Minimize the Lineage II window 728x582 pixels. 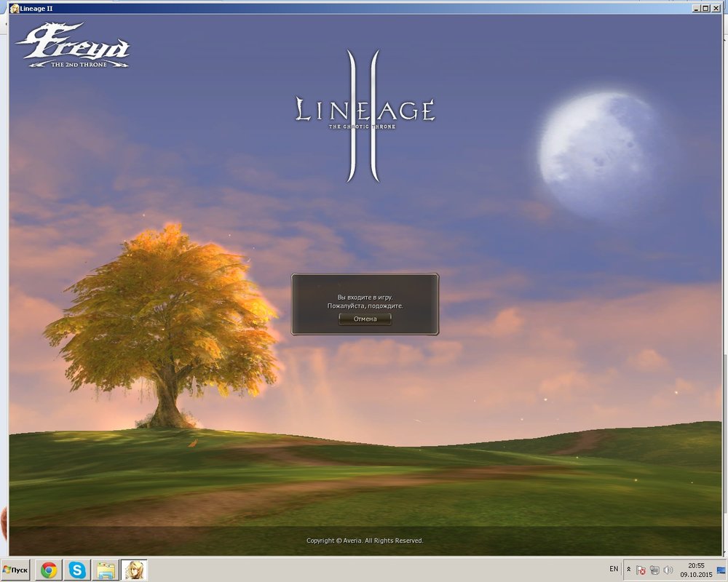[697, 7]
